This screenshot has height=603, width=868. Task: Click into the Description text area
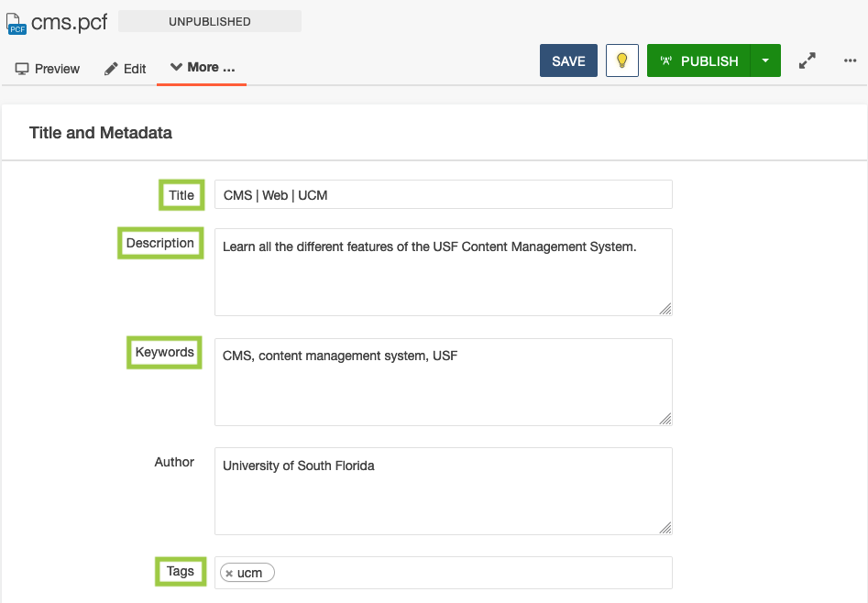pos(444,272)
